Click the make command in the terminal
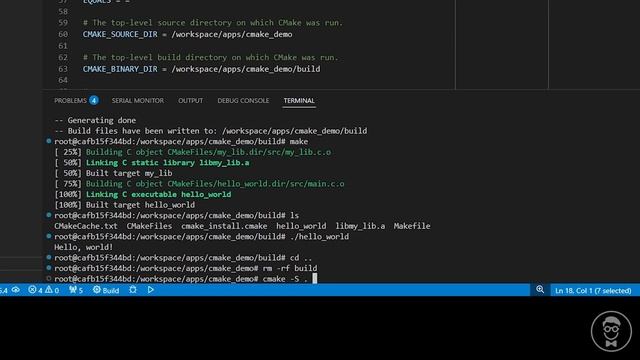 pos(299,142)
